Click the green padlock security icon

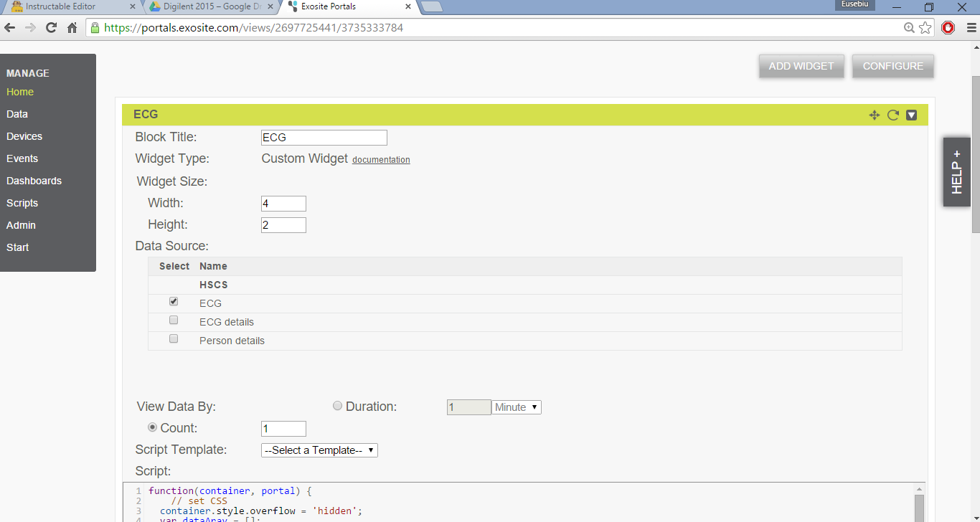(x=95, y=28)
